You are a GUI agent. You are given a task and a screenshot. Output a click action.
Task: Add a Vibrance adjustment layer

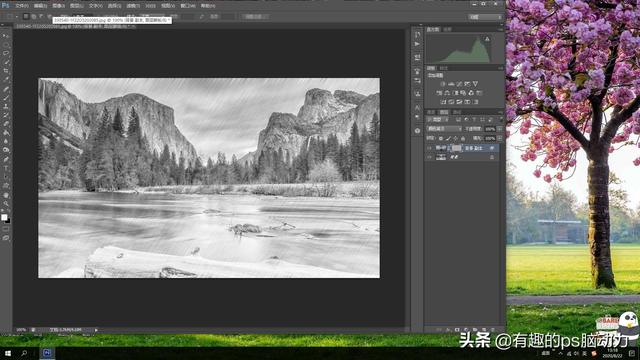click(x=475, y=84)
